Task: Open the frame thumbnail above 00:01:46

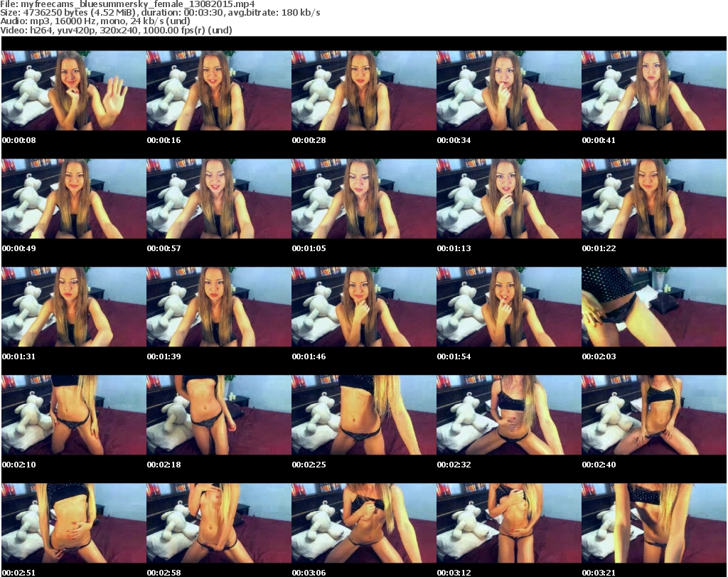Action: pos(363,307)
